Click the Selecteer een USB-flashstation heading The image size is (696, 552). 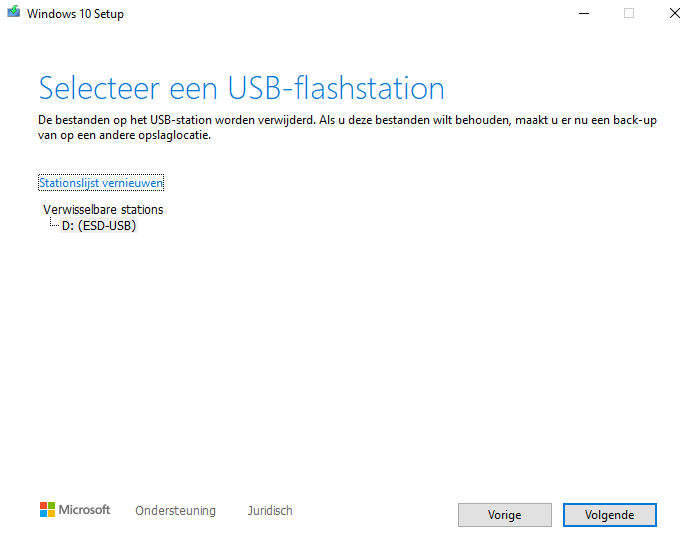click(241, 88)
